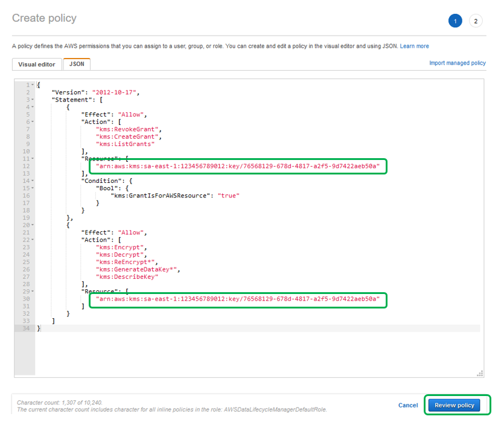Select the highlighted ARN on line 12
The width and height of the screenshot is (504, 425).
click(x=238, y=165)
